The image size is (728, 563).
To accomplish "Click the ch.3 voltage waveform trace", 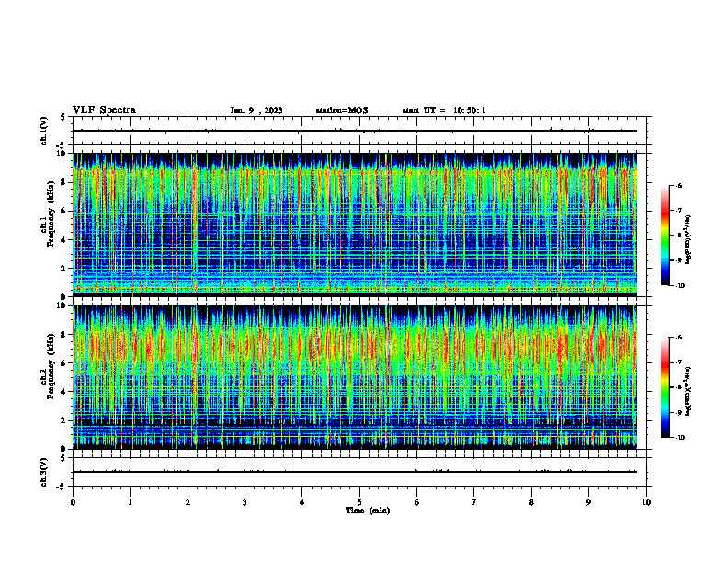I will (355, 472).
